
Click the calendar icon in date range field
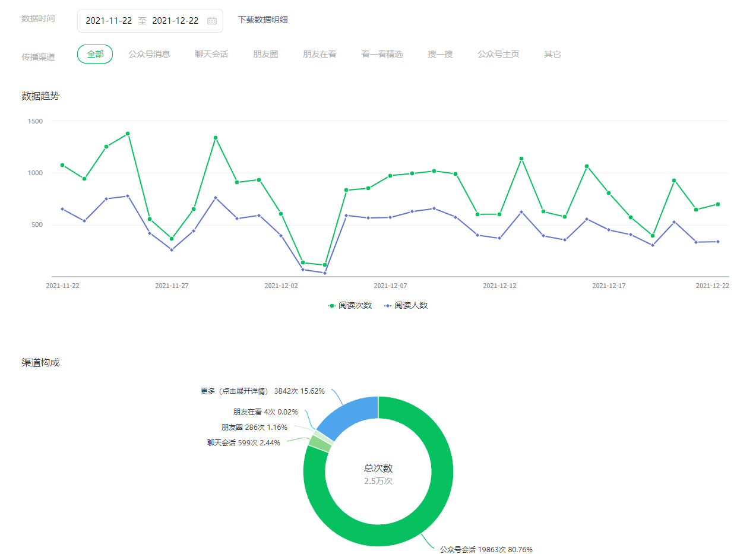coord(212,21)
